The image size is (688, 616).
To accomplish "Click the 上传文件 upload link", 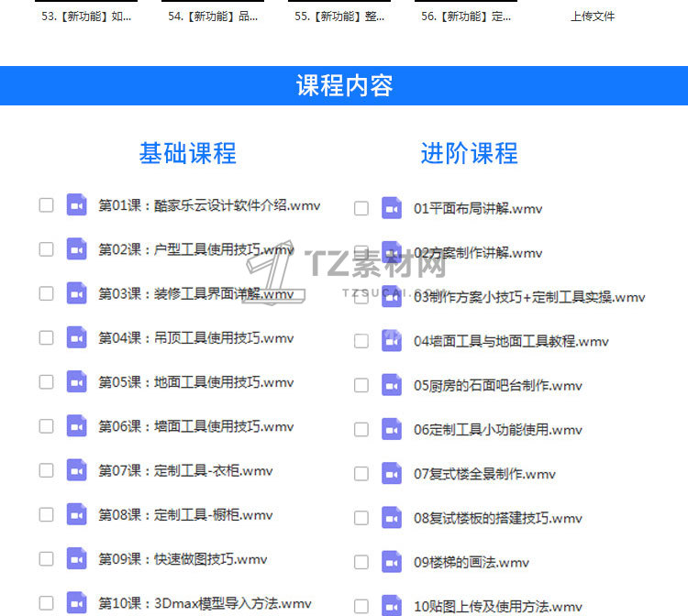I will pos(593,16).
